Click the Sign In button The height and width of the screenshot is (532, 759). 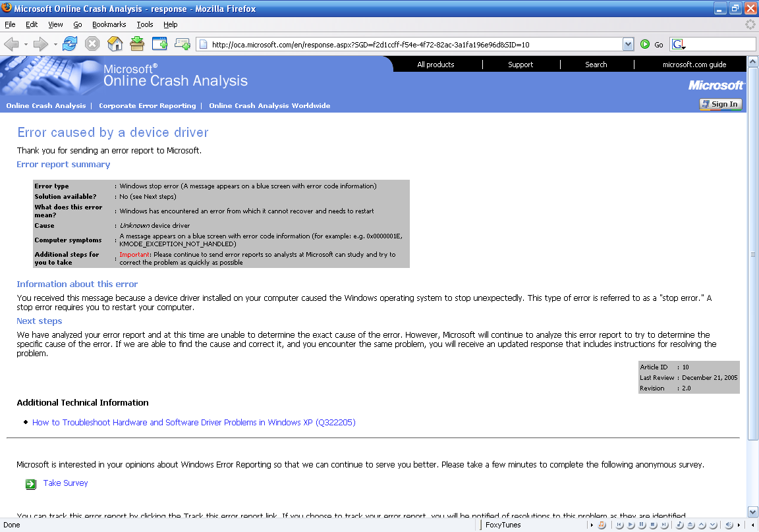click(x=720, y=104)
